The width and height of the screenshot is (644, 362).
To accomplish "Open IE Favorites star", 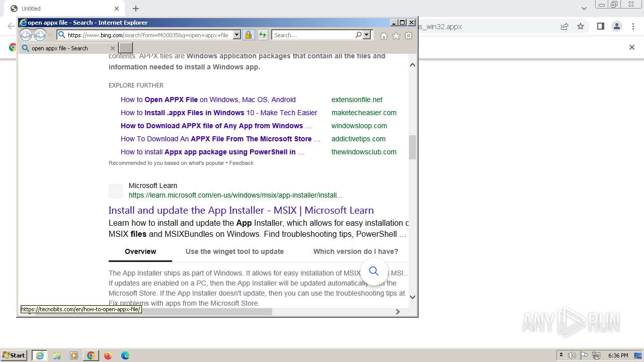I will coord(396,36).
